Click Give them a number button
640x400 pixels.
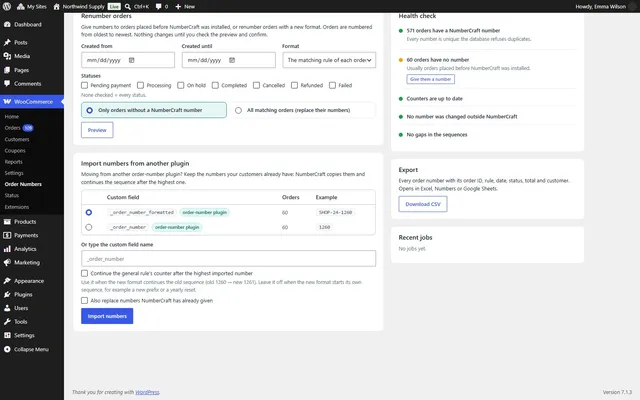[x=430, y=79]
